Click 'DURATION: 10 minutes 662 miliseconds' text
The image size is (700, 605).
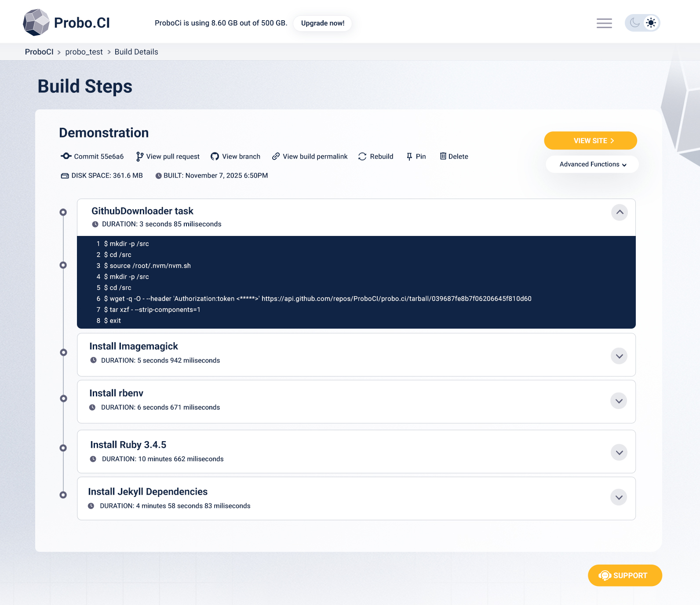tap(163, 459)
